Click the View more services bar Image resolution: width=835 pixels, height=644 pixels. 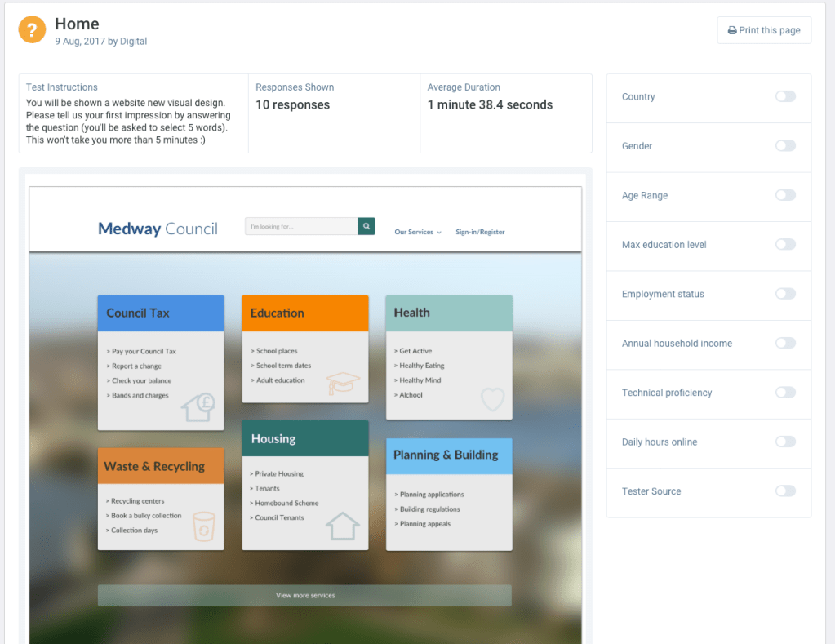[304, 595]
